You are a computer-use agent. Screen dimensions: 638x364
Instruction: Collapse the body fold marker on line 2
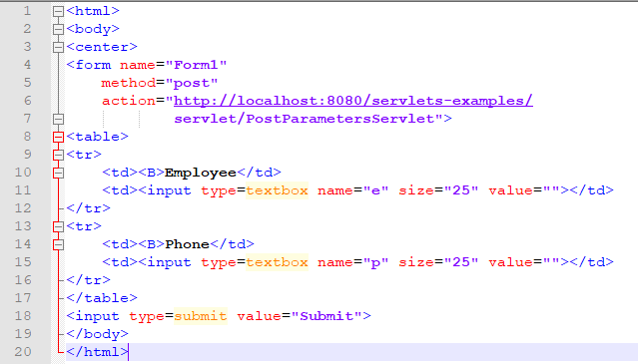click(x=58, y=29)
